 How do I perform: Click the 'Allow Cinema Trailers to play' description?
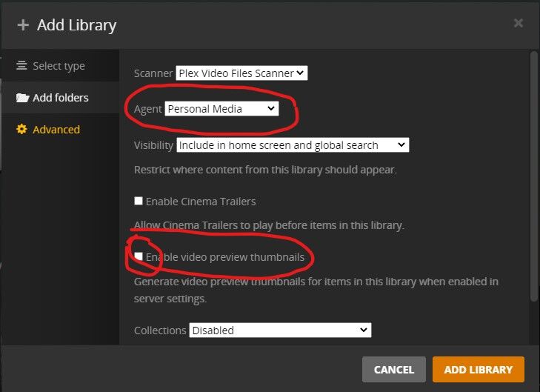point(269,225)
